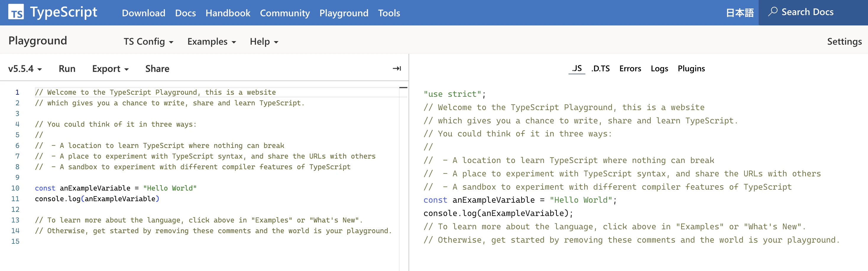Click the "use strict"; line in JS output
This screenshot has height=271, width=868.
[x=455, y=94]
